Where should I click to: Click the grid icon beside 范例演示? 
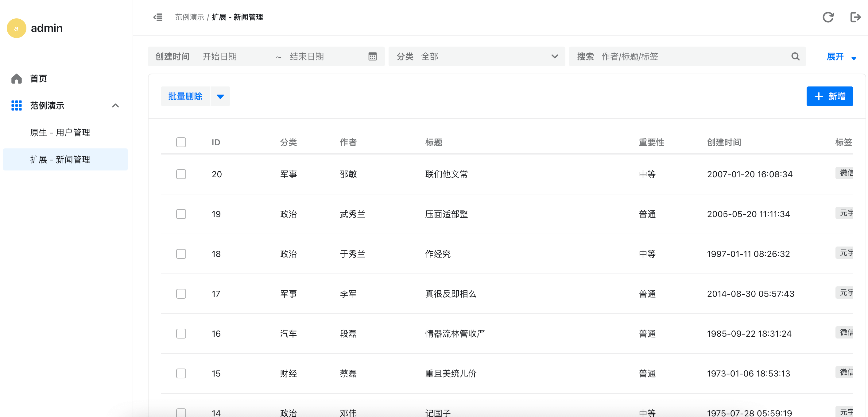coord(16,105)
